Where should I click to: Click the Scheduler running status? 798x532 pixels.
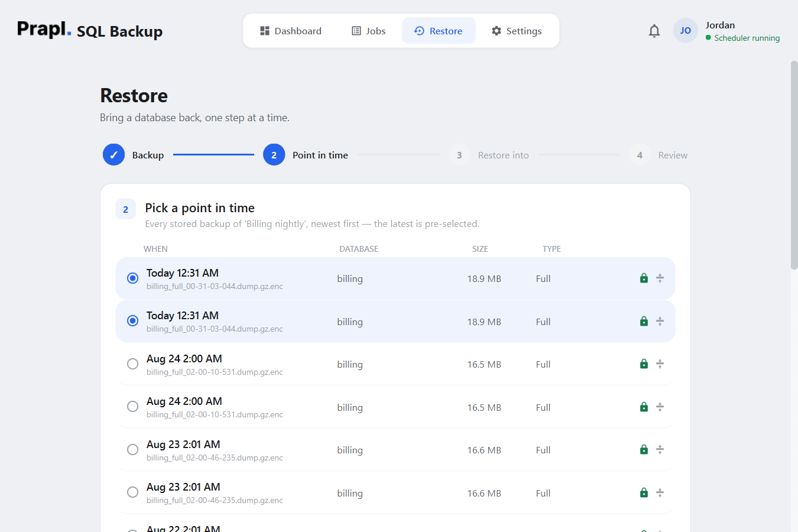(x=742, y=38)
